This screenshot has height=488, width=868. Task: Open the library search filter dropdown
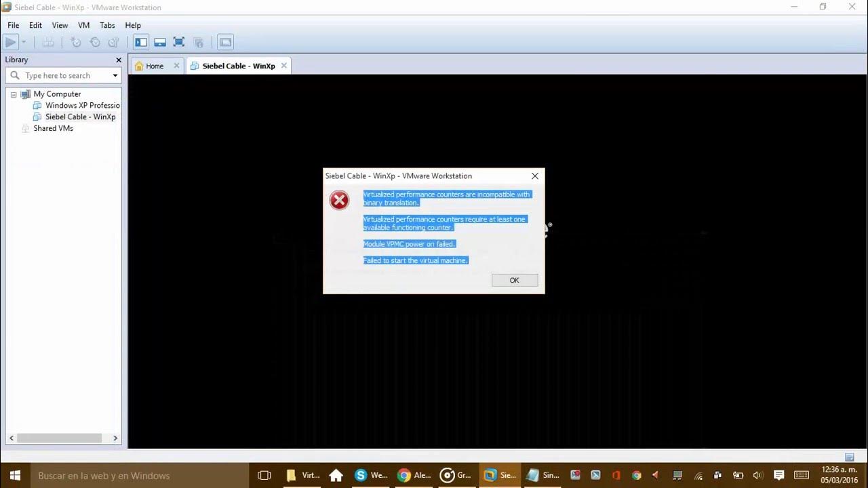click(115, 76)
